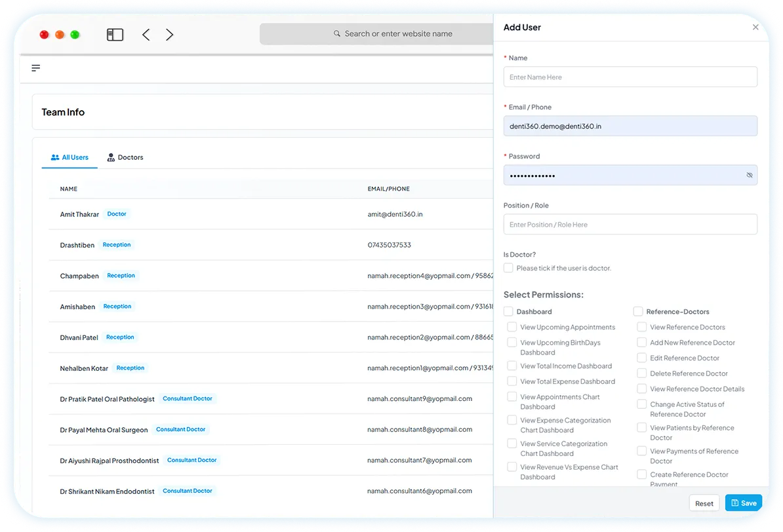The height and width of the screenshot is (532, 783).
Task: Click the orange window minimize dot
Action: click(x=60, y=35)
